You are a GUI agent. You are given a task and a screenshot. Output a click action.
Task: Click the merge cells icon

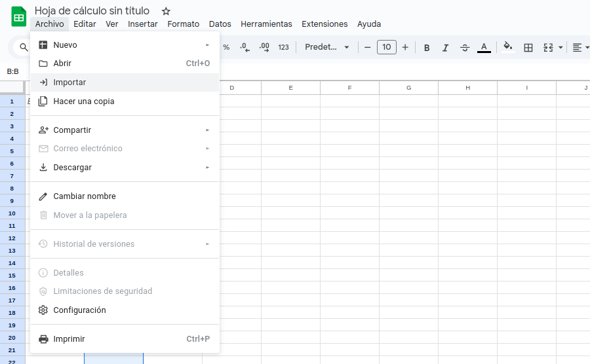coord(548,47)
